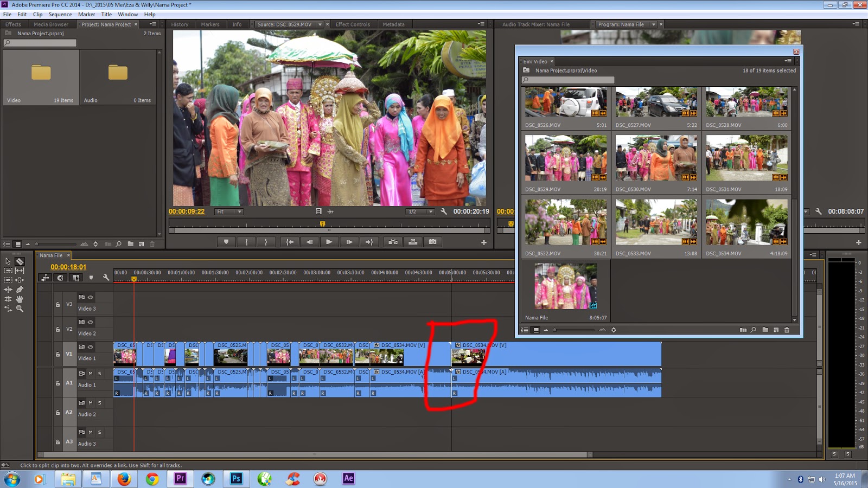The height and width of the screenshot is (488, 868).
Task: Open the Fit zoom level dropdown in Source monitor
Action: tap(228, 211)
